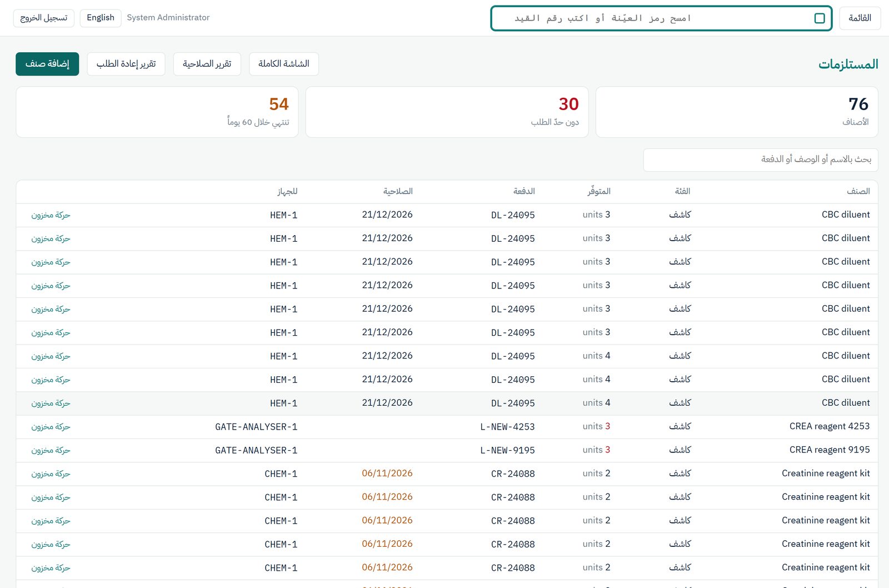Open the القائمة menu button
This screenshot has width=889, height=588.
860,18
